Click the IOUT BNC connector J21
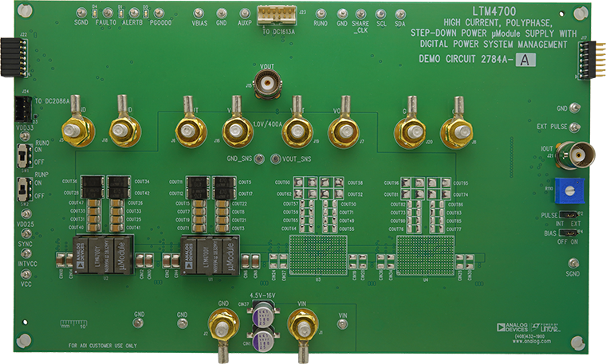Image resolution: width=606 pixels, height=364 pixels. pyautogui.click(x=576, y=155)
